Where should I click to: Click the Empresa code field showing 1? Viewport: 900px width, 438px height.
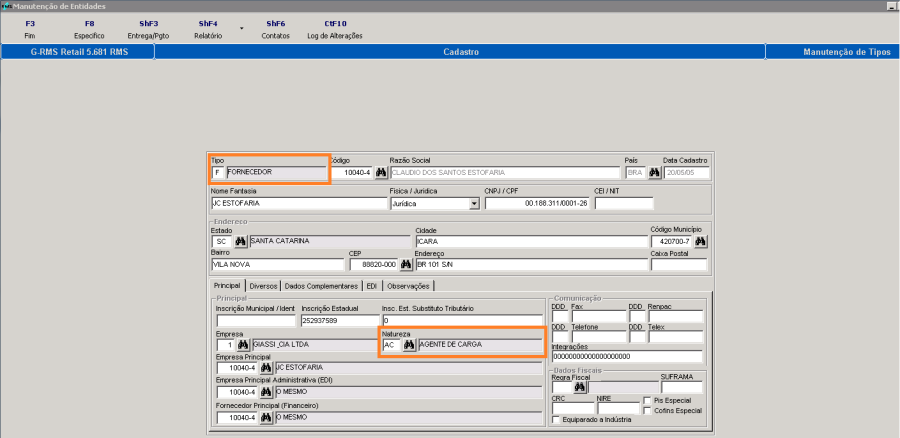click(226, 345)
